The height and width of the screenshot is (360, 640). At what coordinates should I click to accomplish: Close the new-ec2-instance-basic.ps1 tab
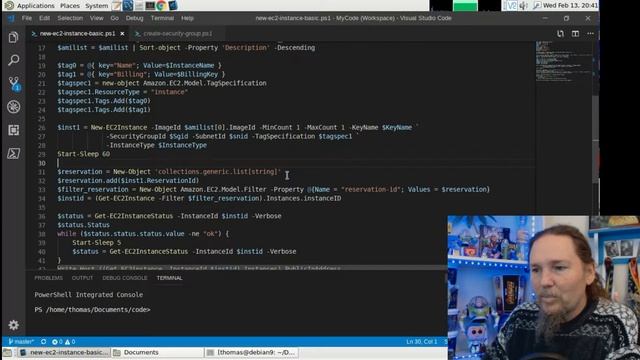click(122, 33)
